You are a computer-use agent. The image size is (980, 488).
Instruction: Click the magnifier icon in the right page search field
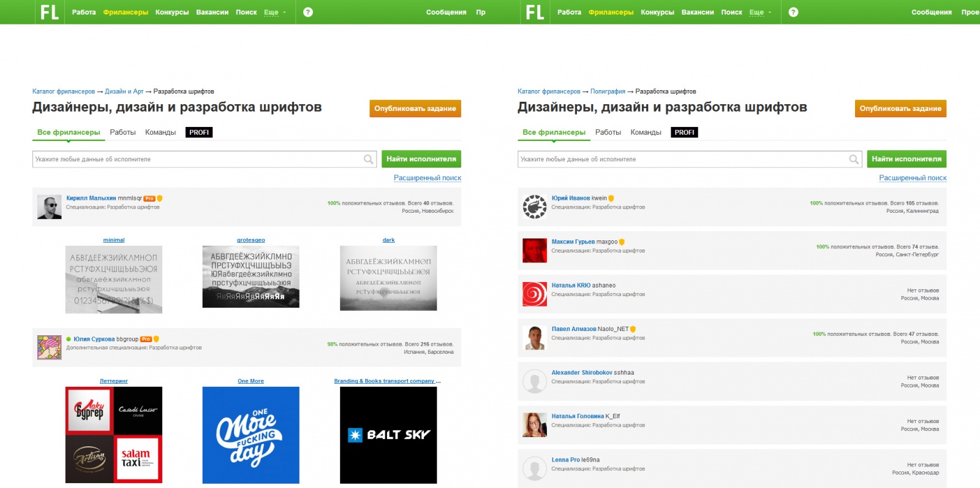point(853,159)
